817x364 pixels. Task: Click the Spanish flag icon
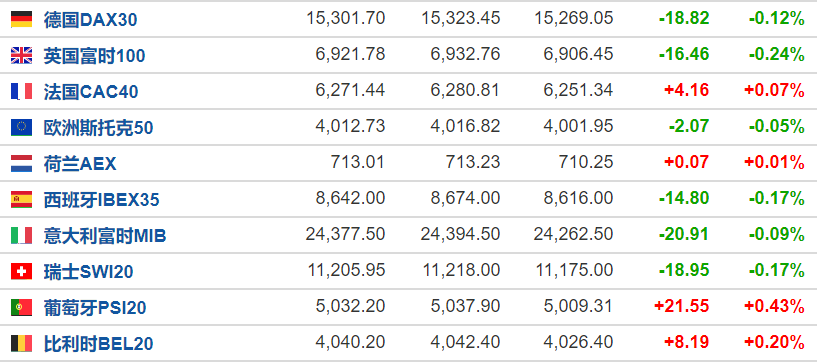point(21,199)
